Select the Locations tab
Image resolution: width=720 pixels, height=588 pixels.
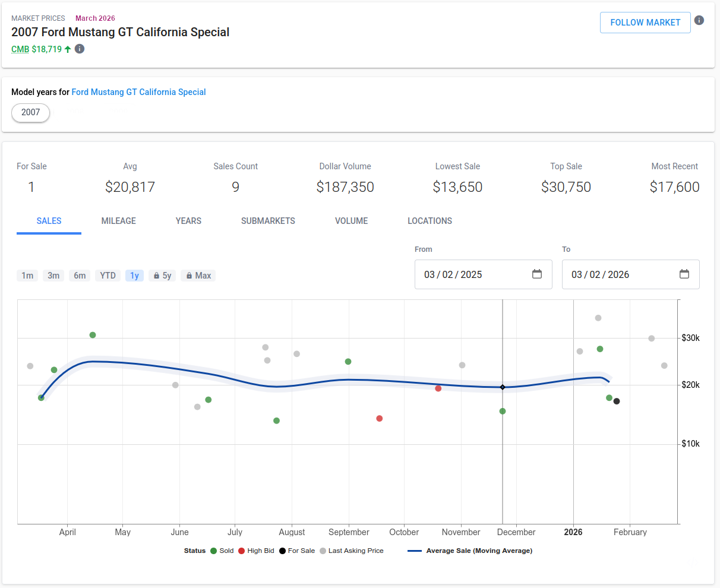pos(430,221)
